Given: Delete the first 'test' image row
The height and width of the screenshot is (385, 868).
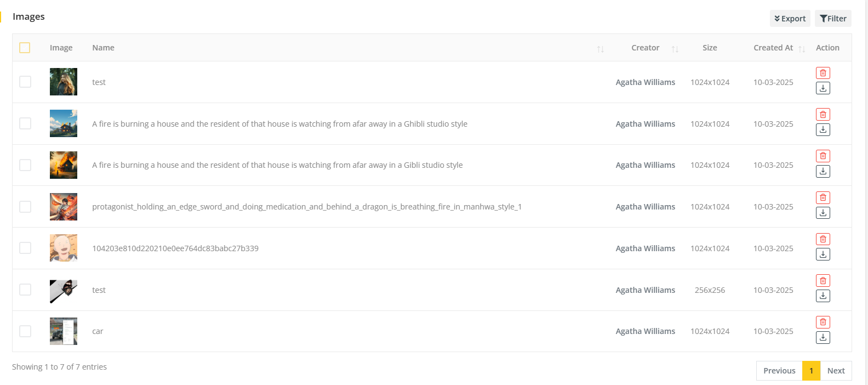Looking at the screenshot, I should [823, 73].
